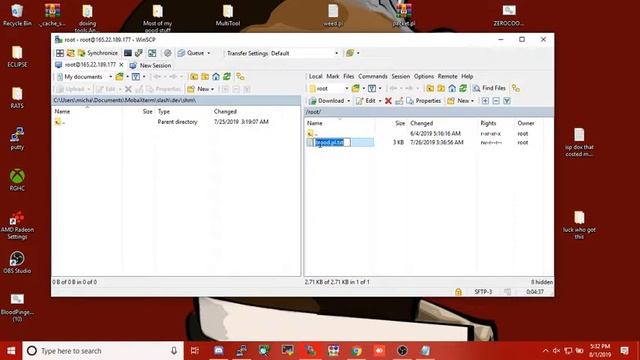Image resolution: width=640 pixels, height=360 pixels.
Task: Open the New Session tab
Action: [150, 65]
